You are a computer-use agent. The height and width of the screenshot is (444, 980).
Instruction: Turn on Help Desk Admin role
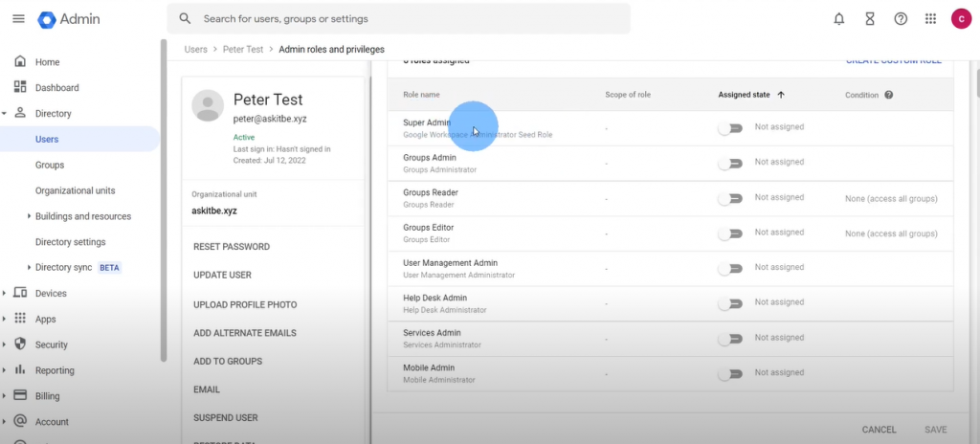(731, 303)
